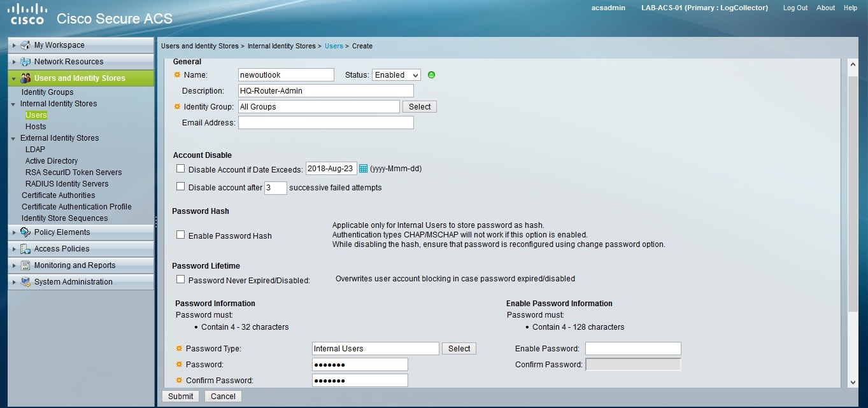868x408 pixels.
Task: Click the date exceeds field
Action: (331, 169)
